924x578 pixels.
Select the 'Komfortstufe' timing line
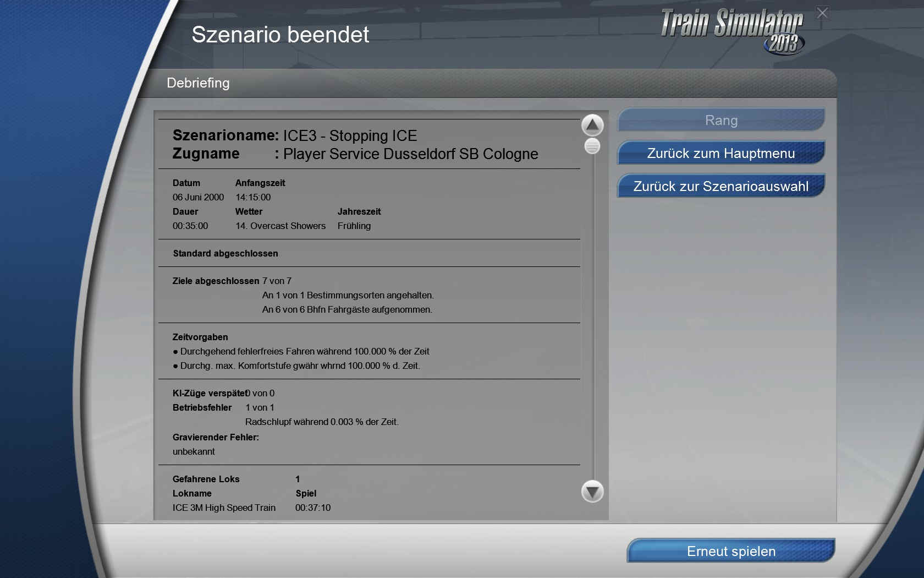296,366
